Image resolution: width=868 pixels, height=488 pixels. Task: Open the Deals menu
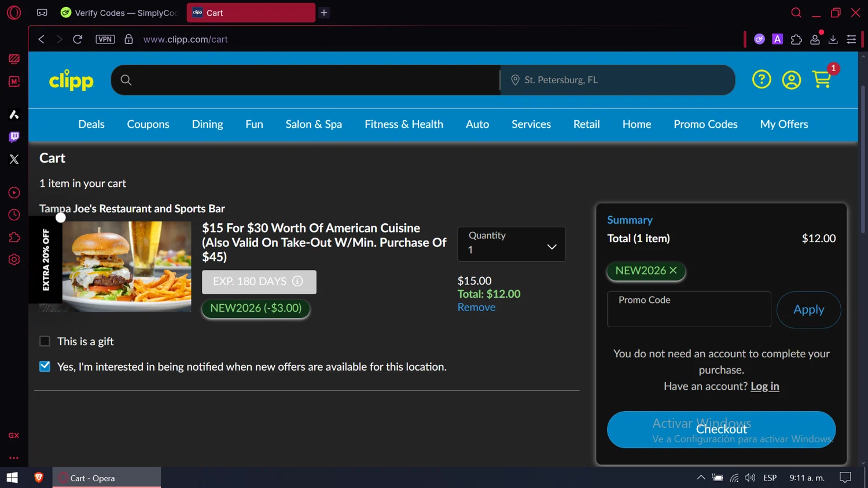click(x=91, y=124)
